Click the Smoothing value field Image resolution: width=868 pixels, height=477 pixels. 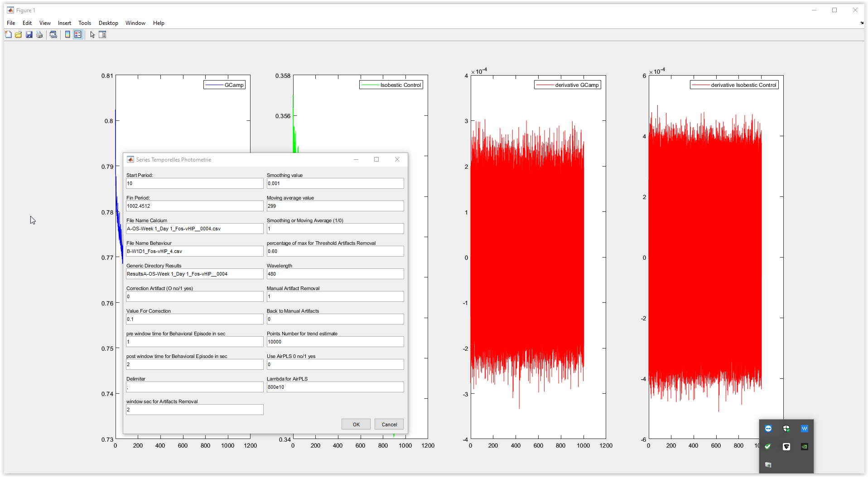coord(335,183)
